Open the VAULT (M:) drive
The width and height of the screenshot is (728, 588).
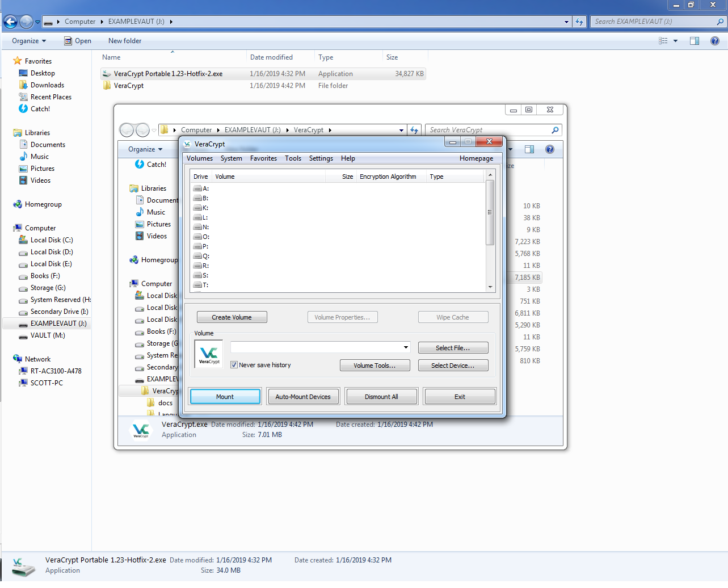(x=48, y=335)
